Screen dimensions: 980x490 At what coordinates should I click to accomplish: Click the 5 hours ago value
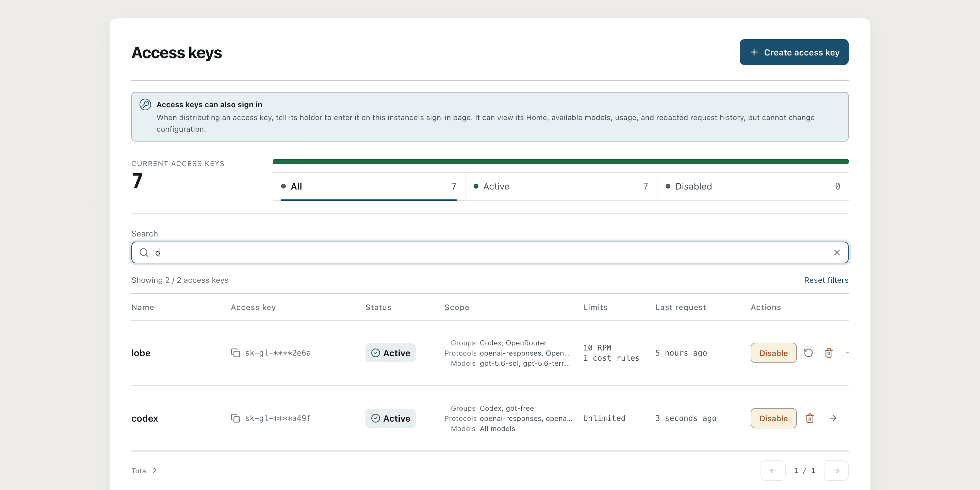tap(681, 353)
